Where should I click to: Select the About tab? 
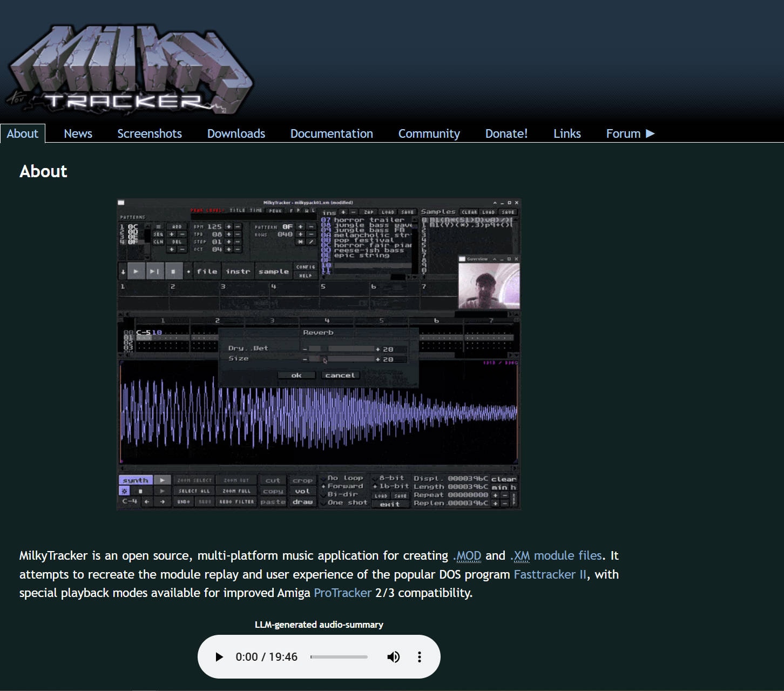tap(23, 133)
